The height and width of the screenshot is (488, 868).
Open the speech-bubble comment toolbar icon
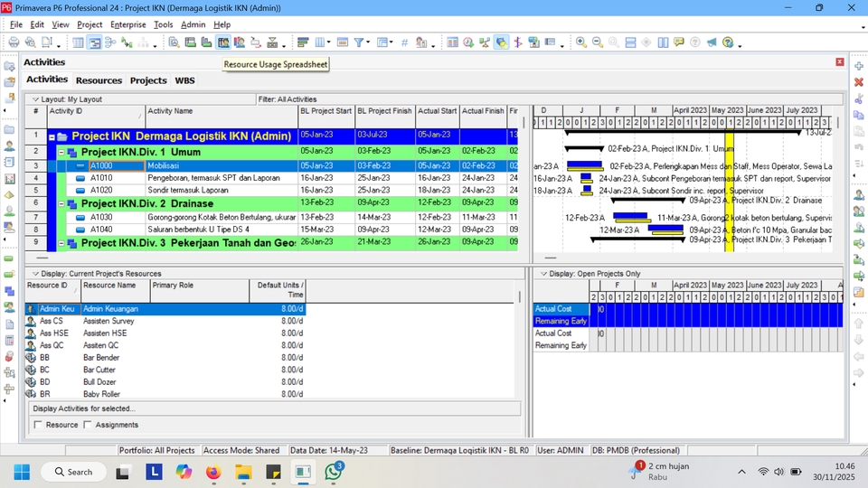tap(679, 42)
